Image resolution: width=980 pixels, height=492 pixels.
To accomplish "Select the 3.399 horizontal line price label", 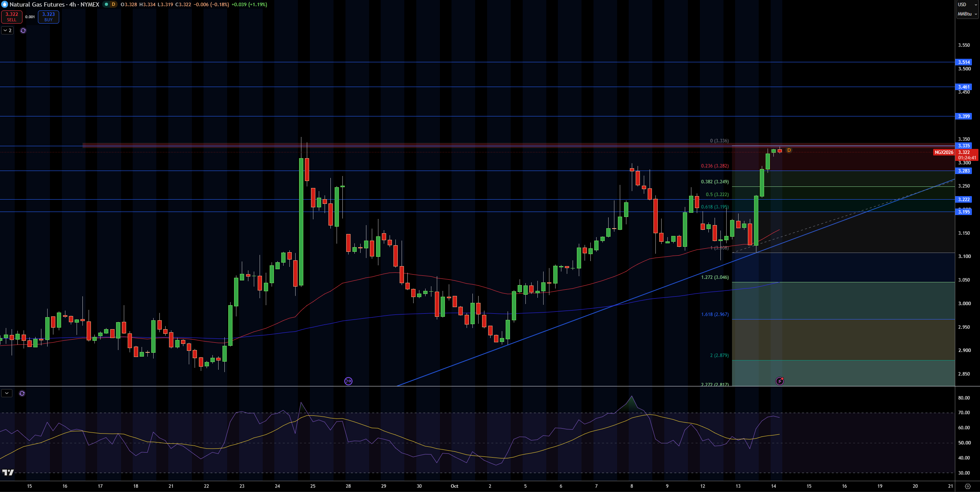I will click(964, 116).
